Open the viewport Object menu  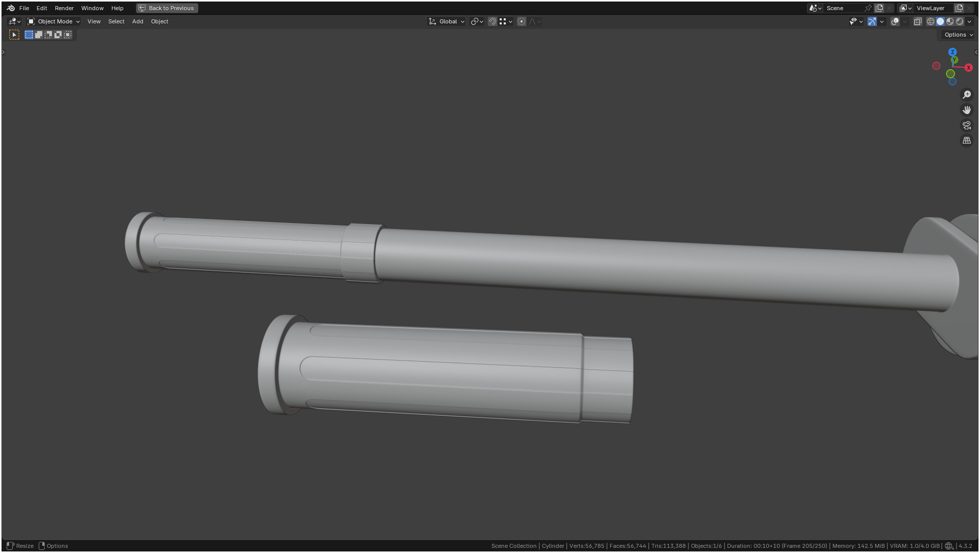159,21
